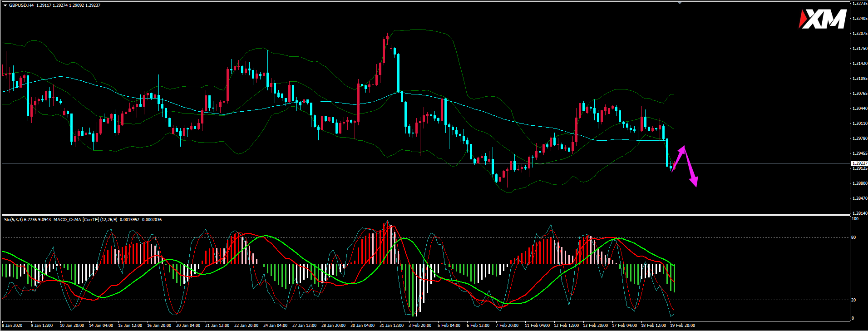Select the magenta down arrowhead
Image resolution: width=868 pixels, height=331 pixels.
(x=694, y=182)
